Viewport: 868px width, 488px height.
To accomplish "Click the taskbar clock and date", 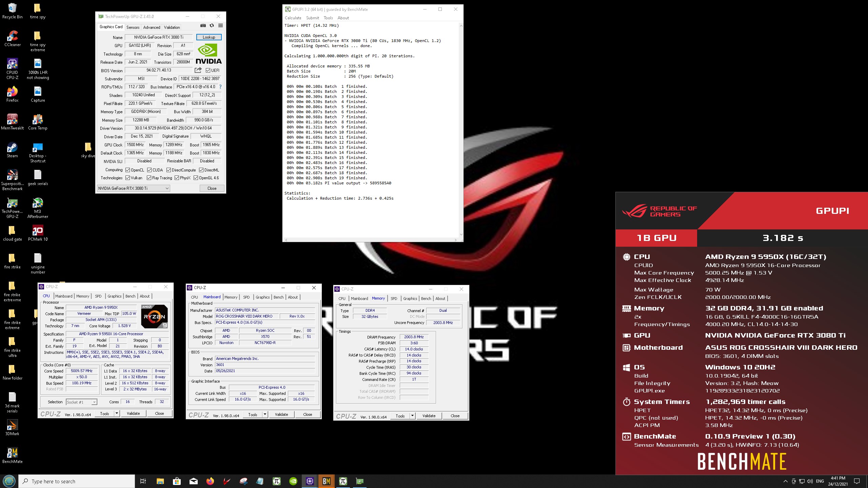I will click(x=838, y=481).
